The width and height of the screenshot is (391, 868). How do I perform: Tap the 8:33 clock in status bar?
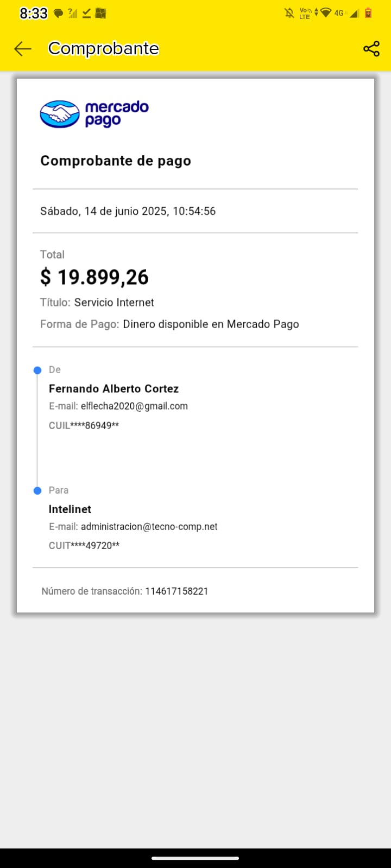(34, 14)
